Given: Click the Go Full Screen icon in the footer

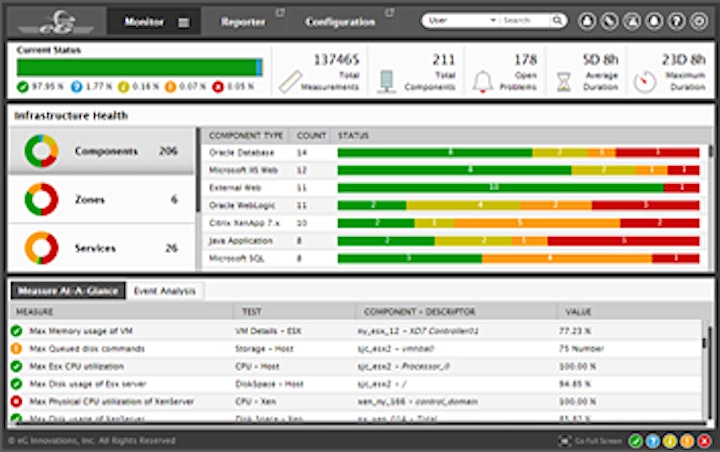Looking at the screenshot, I should tap(565, 441).
